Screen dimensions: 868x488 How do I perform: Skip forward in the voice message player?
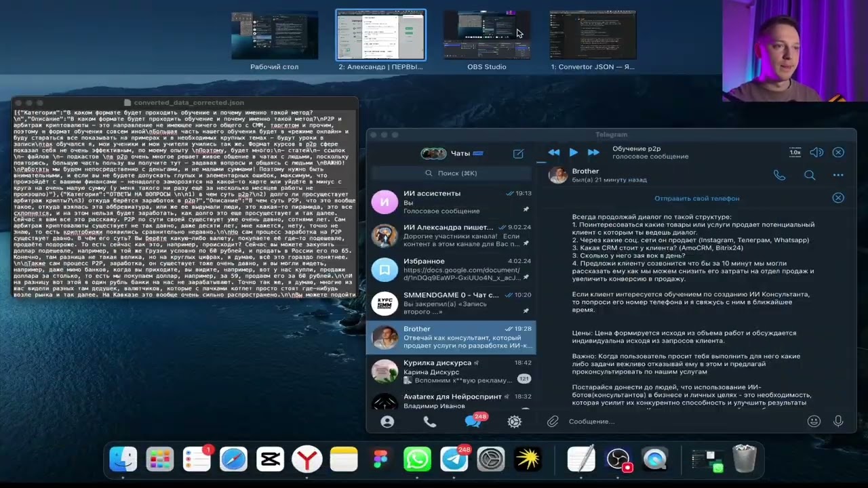pyautogui.click(x=593, y=152)
